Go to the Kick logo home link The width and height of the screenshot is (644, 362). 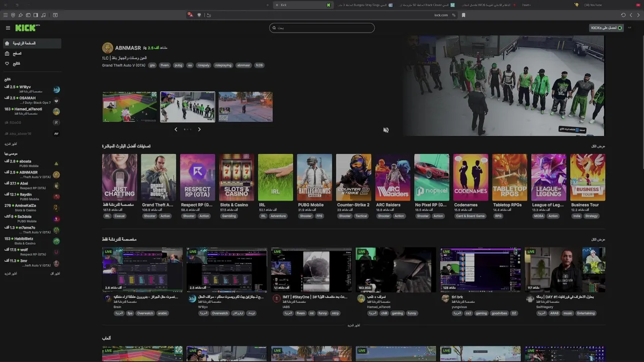[x=27, y=28]
